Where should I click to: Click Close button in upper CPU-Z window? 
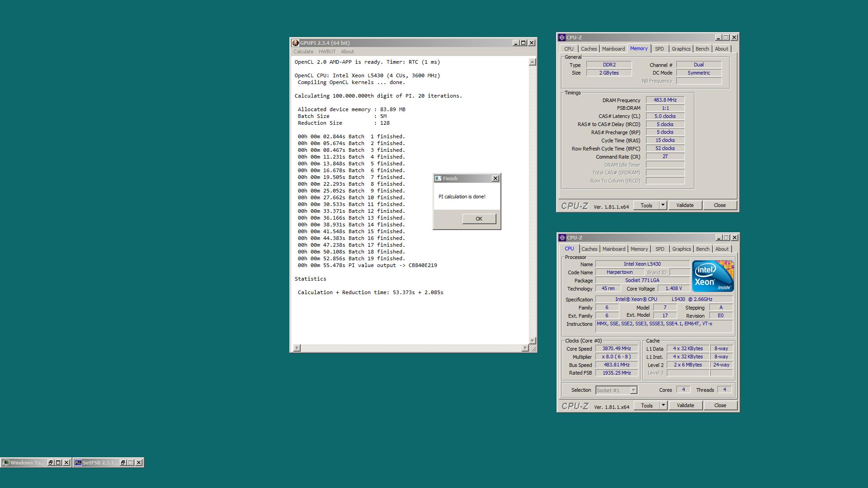pos(720,205)
